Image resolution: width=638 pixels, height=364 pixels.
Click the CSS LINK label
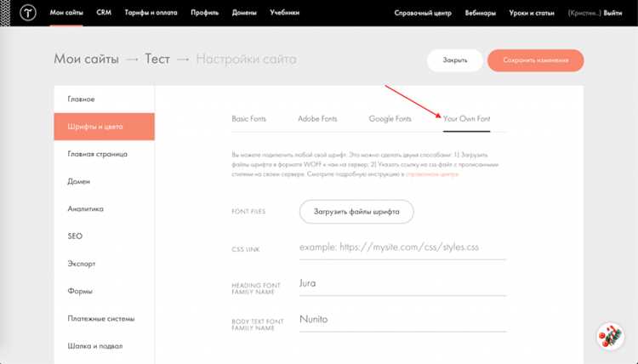point(245,249)
